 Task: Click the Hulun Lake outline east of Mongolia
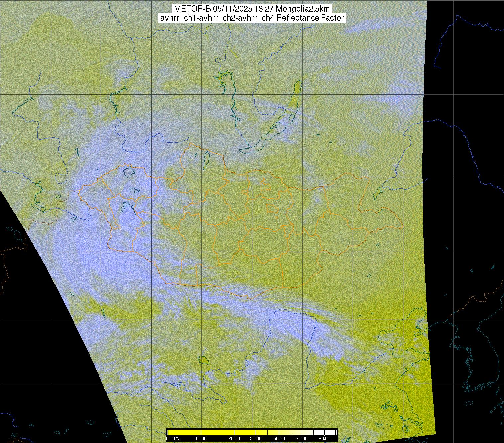tap(377, 193)
